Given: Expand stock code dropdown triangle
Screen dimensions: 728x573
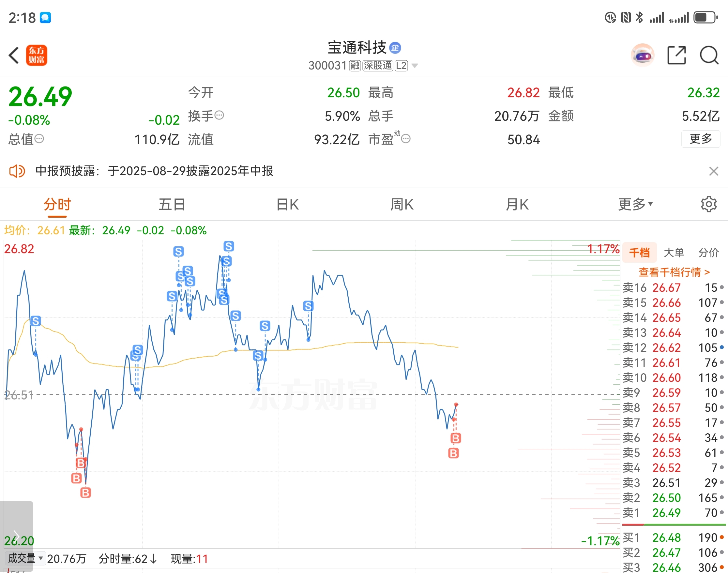Looking at the screenshot, I should pyautogui.click(x=415, y=66).
